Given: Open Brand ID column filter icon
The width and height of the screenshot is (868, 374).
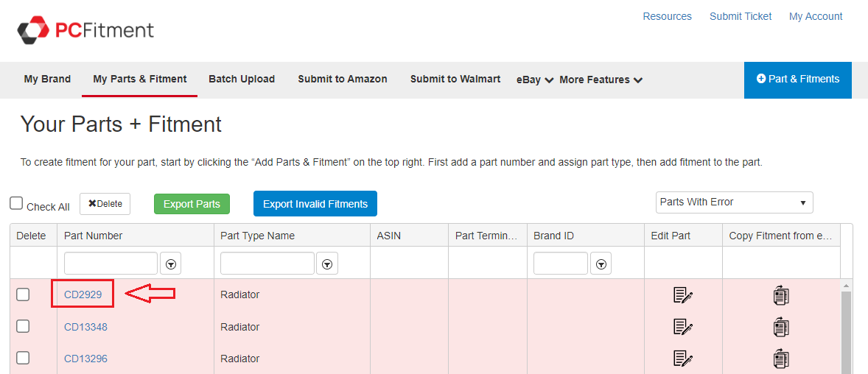Looking at the screenshot, I should coord(601,264).
